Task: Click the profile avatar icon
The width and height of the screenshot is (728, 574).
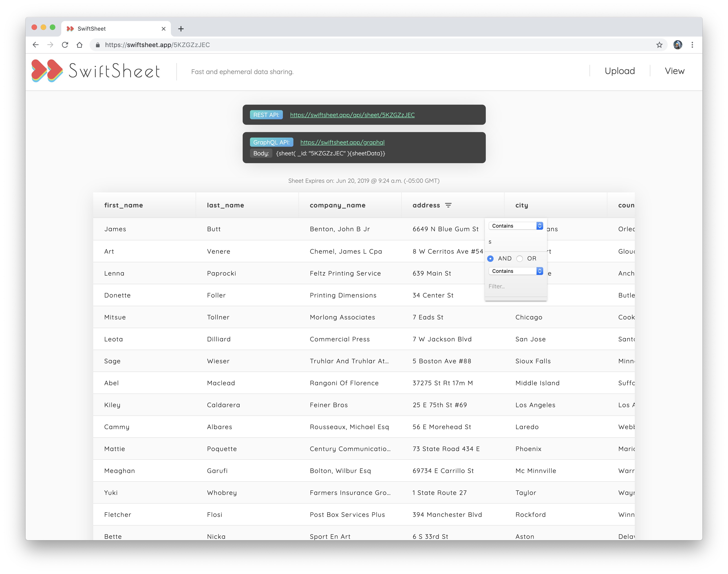Action: point(677,45)
